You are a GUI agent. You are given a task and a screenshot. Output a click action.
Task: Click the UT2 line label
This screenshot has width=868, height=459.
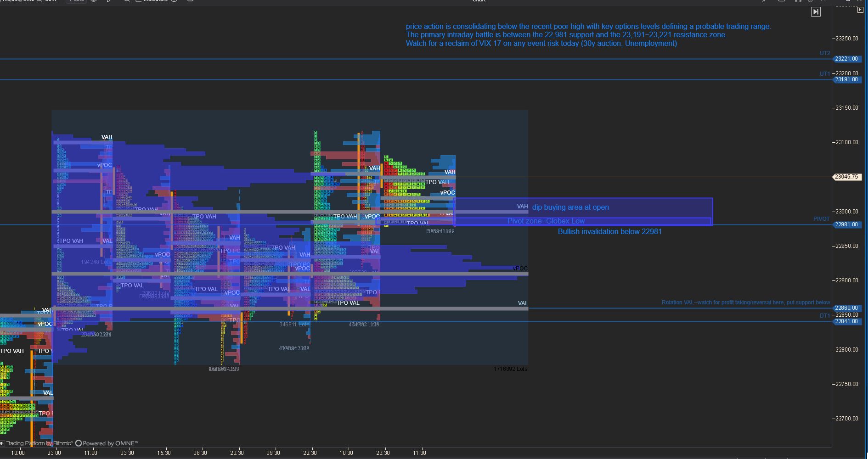pyautogui.click(x=825, y=53)
